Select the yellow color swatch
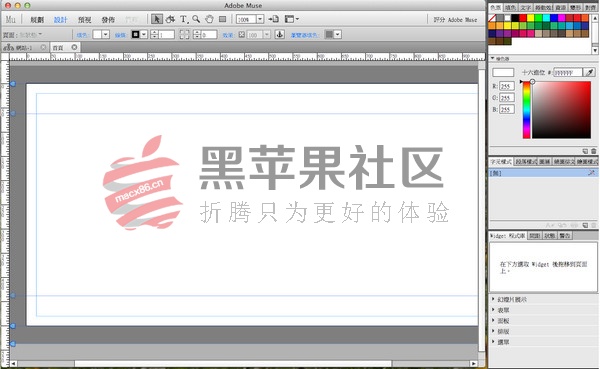The image size is (600, 369). (x=530, y=18)
